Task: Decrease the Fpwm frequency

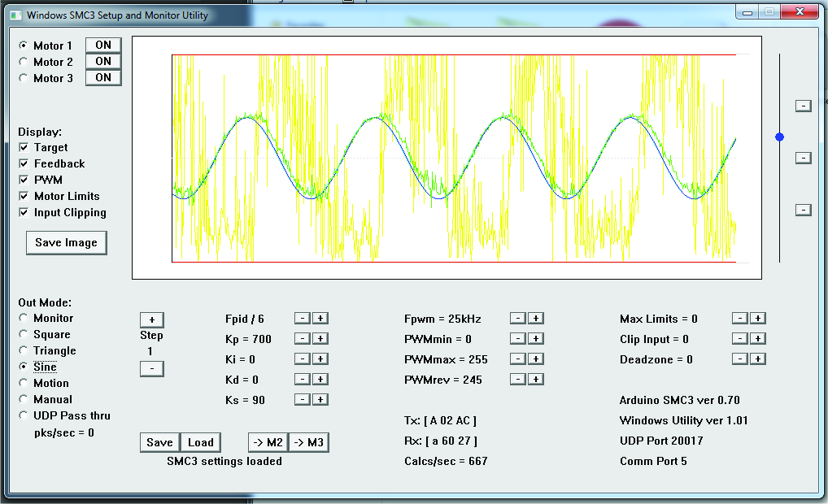Action: 518,318
